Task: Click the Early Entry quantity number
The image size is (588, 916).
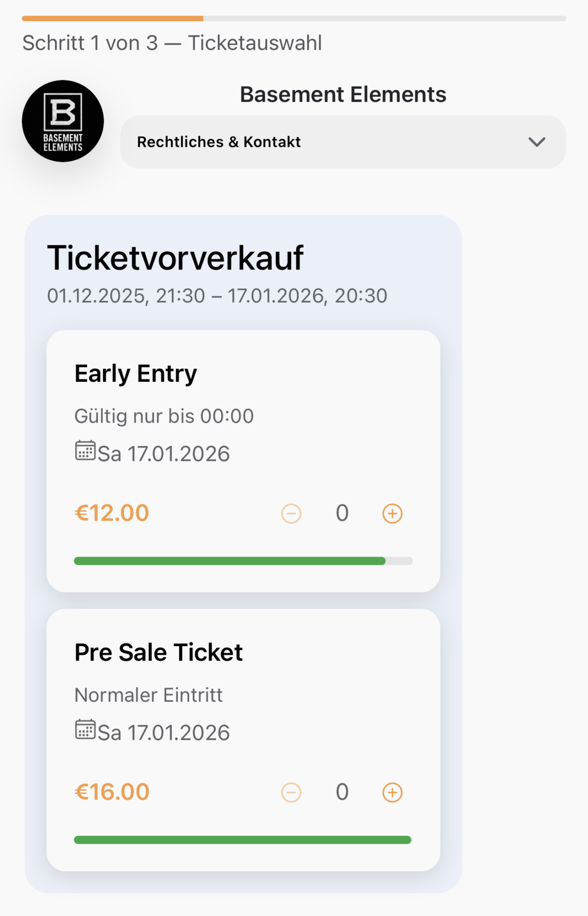Action: pyautogui.click(x=342, y=513)
